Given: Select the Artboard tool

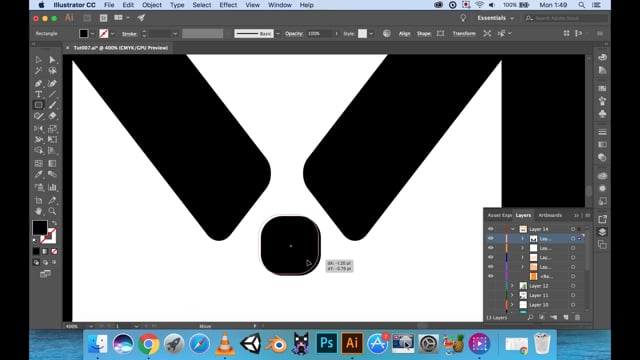Looking at the screenshot, I should pyautogui.click(x=38, y=200).
